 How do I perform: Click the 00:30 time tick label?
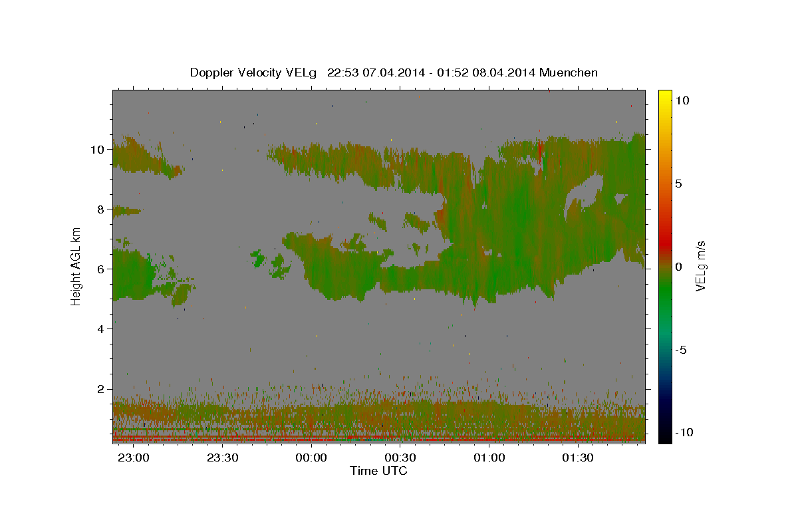[x=400, y=458]
